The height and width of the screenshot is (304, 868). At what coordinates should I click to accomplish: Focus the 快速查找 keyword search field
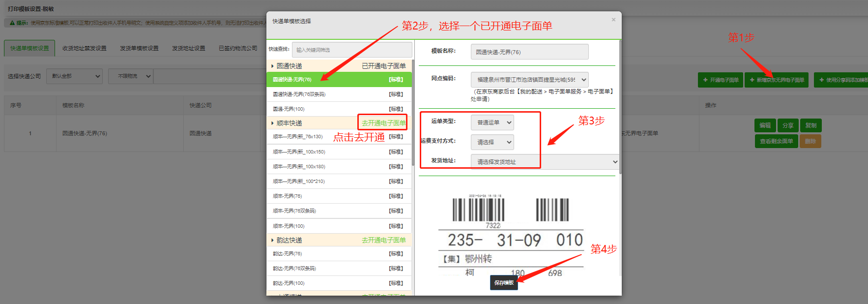[x=351, y=50]
